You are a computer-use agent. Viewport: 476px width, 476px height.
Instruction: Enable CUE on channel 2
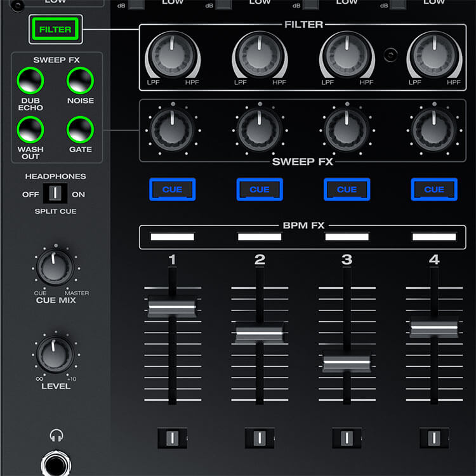click(260, 189)
